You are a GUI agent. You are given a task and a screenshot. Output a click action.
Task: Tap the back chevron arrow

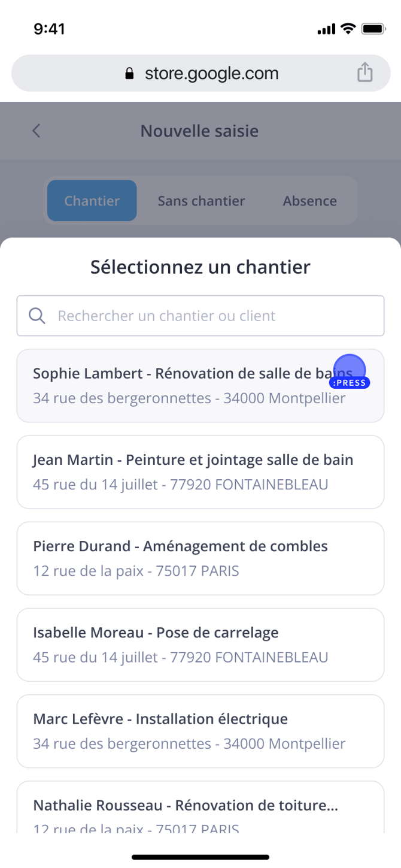(x=37, y=131)
